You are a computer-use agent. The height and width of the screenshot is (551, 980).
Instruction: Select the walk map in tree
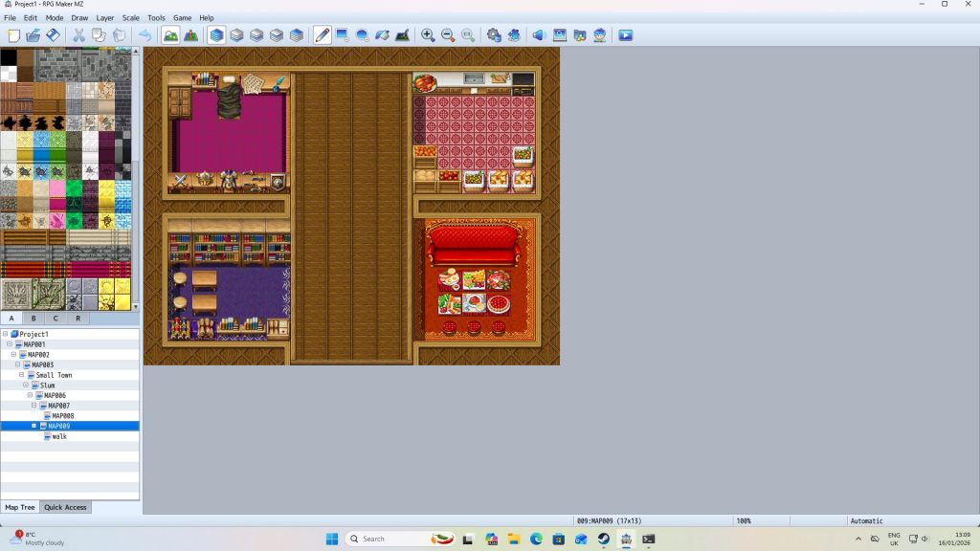[59, 436]
